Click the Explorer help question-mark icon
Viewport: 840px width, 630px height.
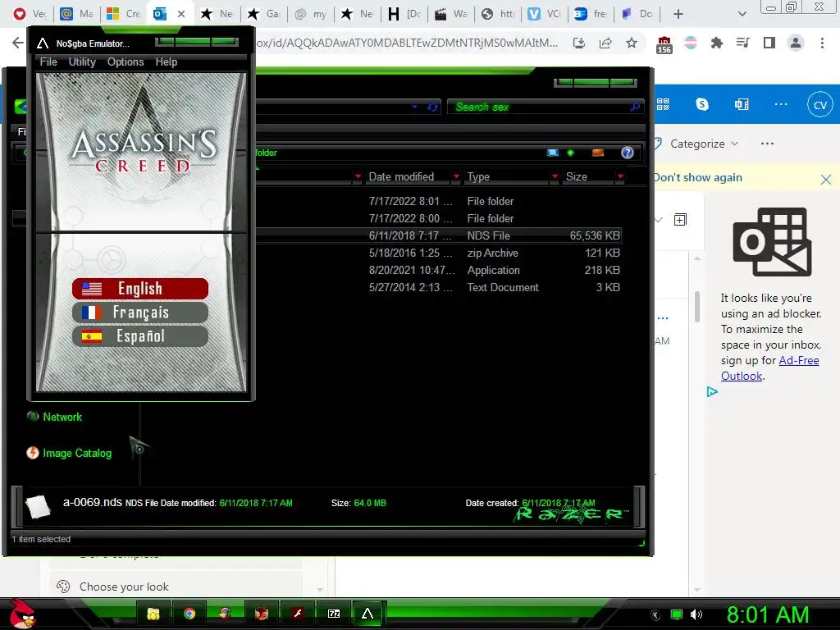[x=628, y=153]
